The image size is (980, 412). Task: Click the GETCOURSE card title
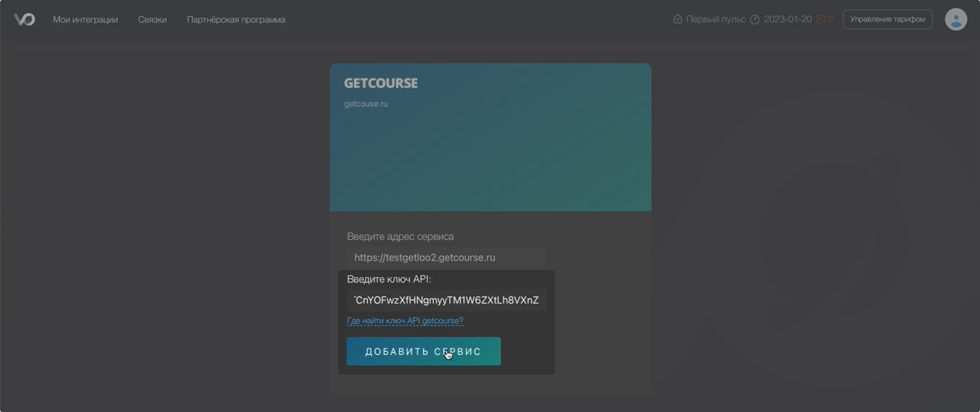click(381, 83)
